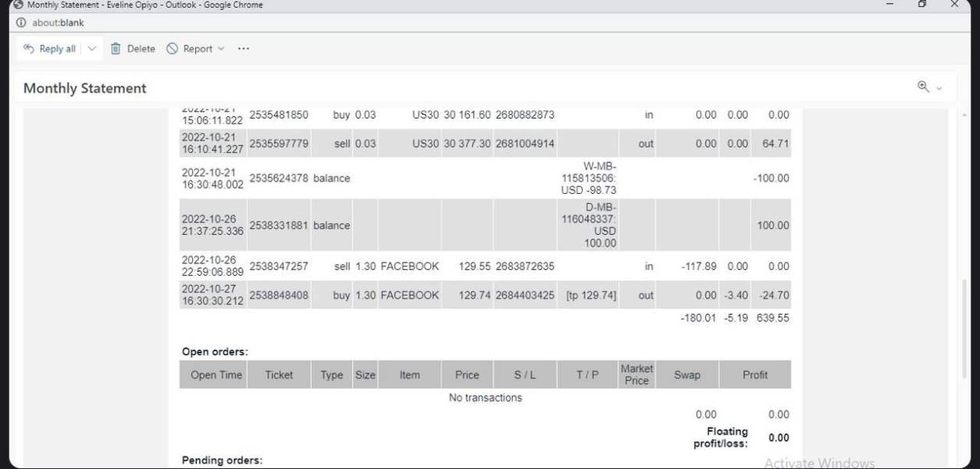Click the Reply all button
Screen dimensions: 980x469
click(49, 48)
